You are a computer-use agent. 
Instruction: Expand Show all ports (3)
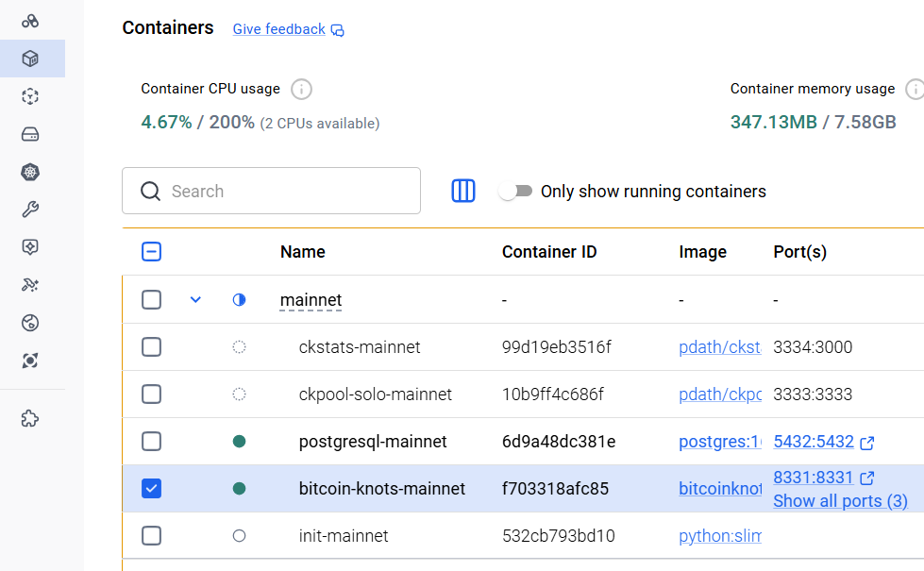click(x=840, y=501)
